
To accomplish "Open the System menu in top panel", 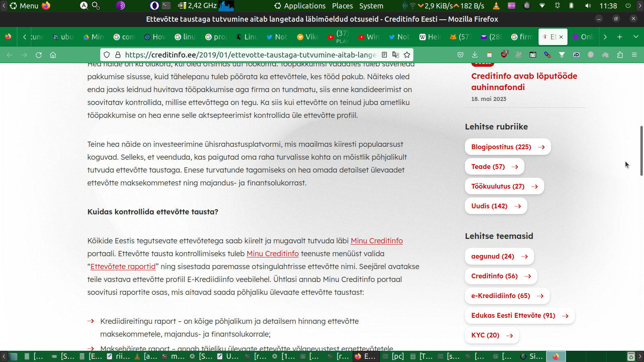I will (371, 6).
